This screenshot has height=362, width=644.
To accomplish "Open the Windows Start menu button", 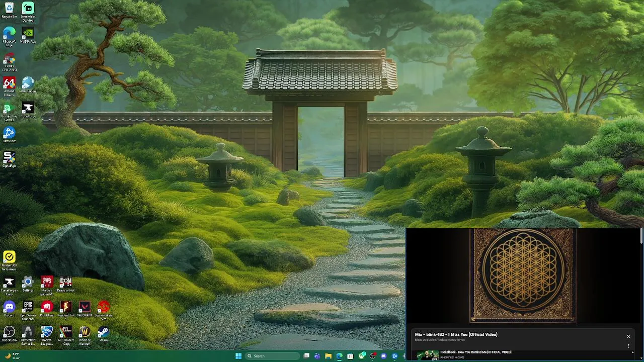I will [x=238, y=356].
